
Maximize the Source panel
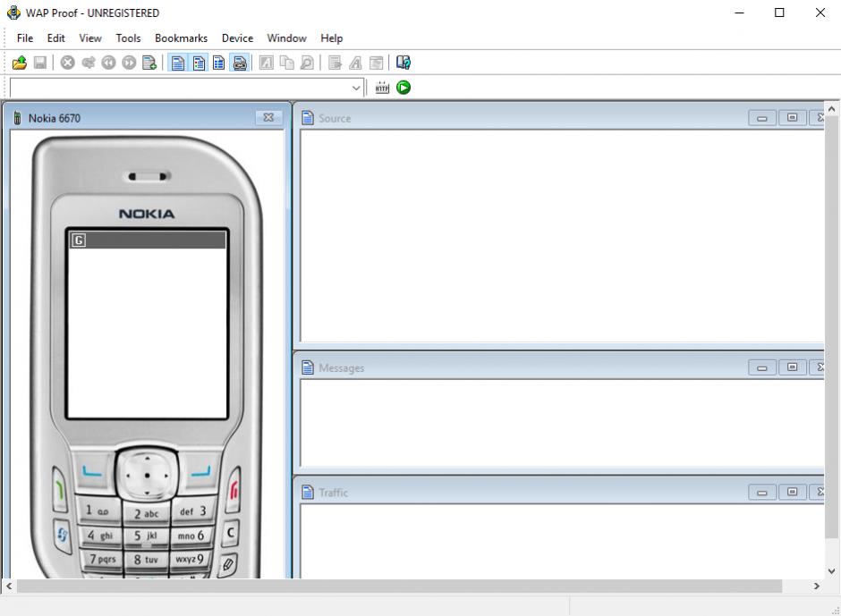(792, 117)
